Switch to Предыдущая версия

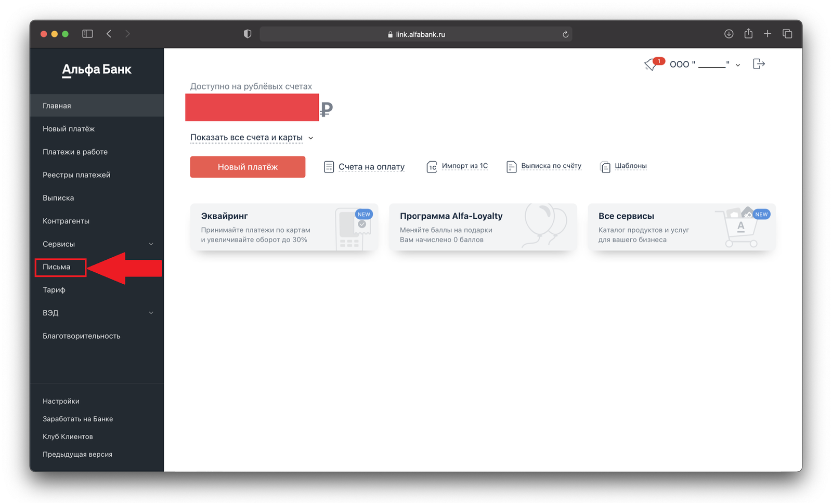[77, 454]
